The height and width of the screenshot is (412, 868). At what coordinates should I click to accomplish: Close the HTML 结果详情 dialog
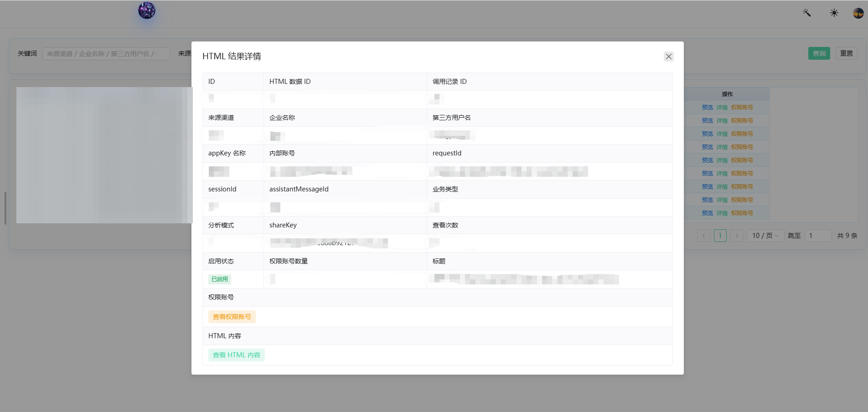coord(669,57)
